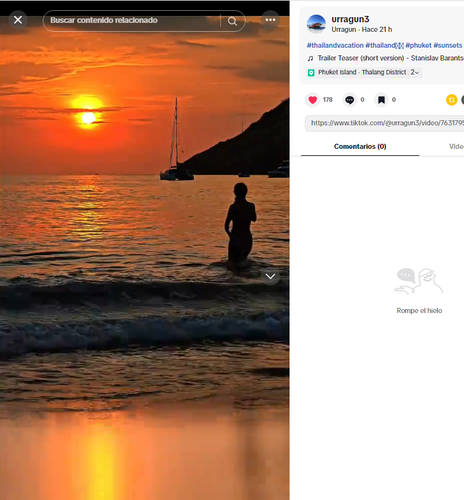Screen dimensions: 464x500
Task: Open the #phuket hashtag link
Action: [x=418, y=45]
